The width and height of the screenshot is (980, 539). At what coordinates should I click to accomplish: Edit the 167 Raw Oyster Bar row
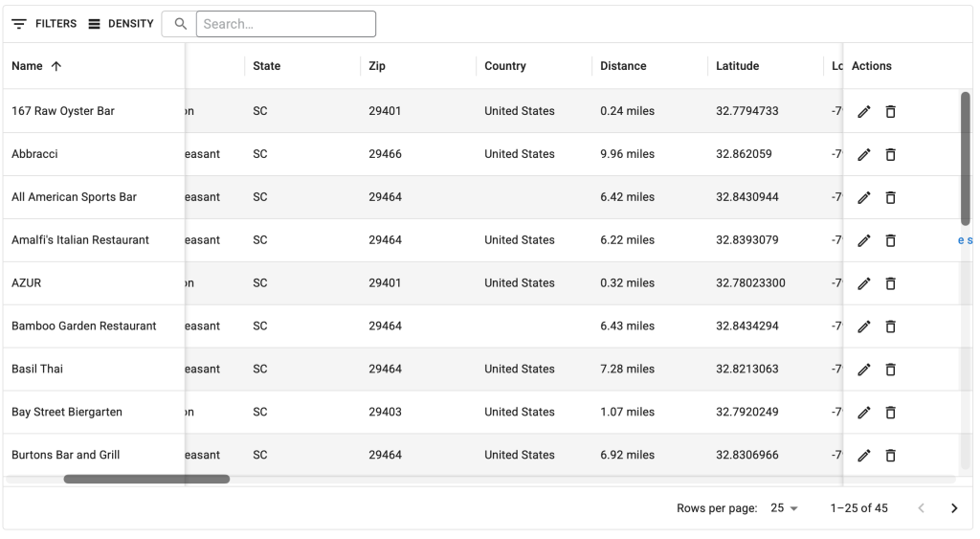[864, 112]
